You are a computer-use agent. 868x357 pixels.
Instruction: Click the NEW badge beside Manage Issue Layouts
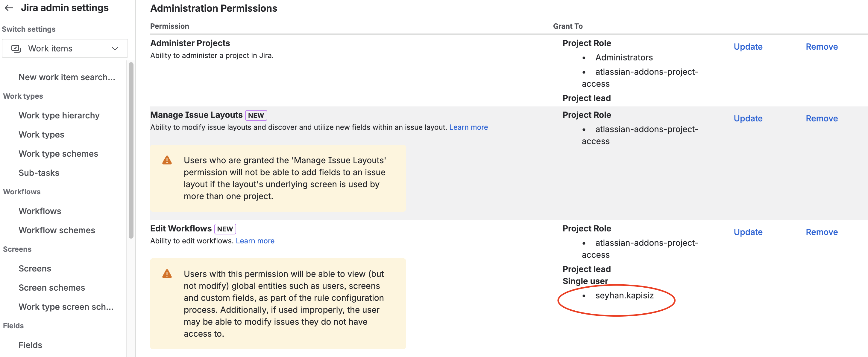point(256,115)
